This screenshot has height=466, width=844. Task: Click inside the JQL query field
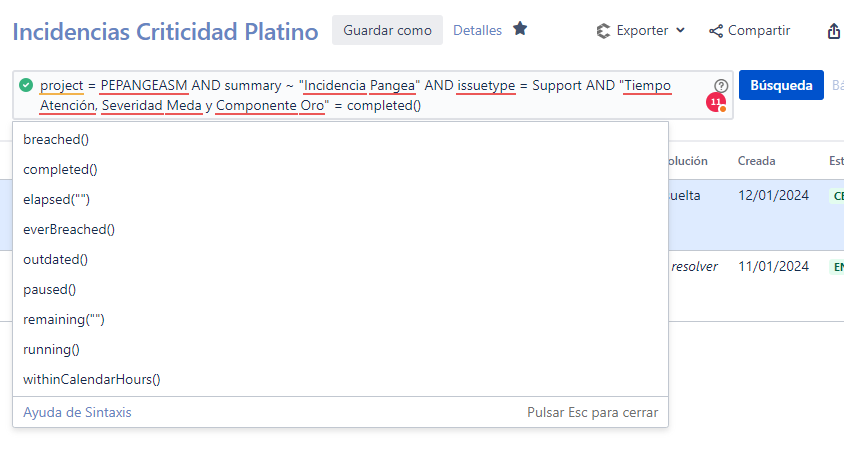(x=372, y=95)
